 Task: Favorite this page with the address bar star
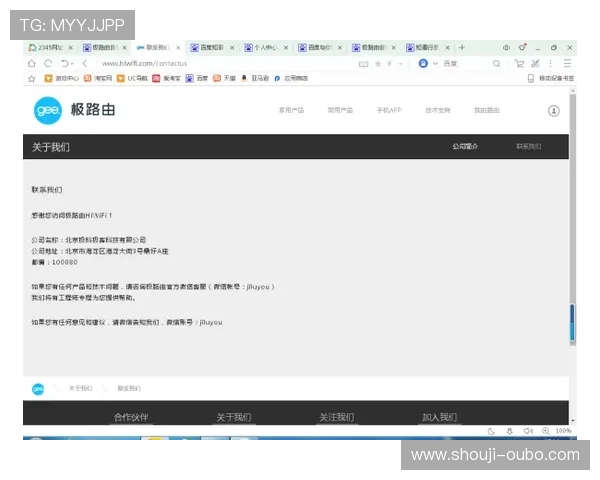(x=378, y=64)
